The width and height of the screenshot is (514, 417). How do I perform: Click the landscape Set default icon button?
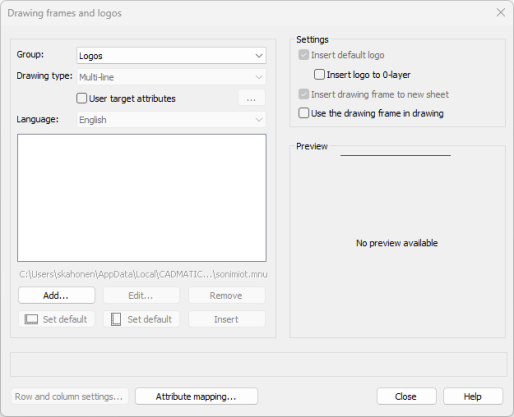56,319
